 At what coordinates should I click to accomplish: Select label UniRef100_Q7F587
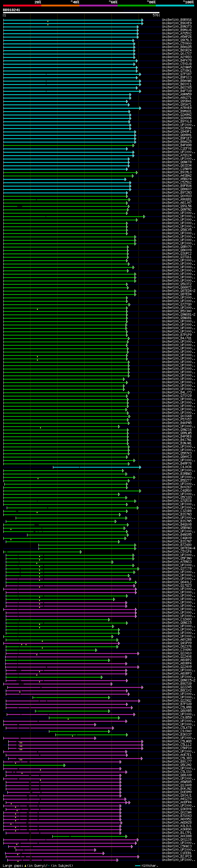[x=177, y=74]
